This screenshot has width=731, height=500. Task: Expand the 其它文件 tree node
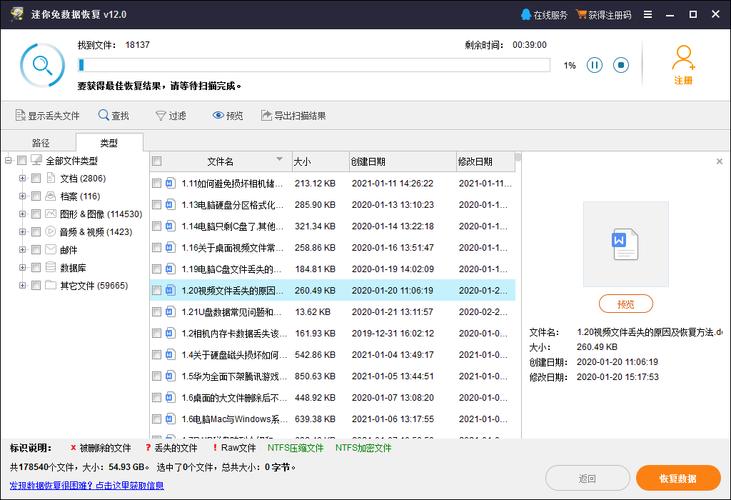click(x=22, y=285)
